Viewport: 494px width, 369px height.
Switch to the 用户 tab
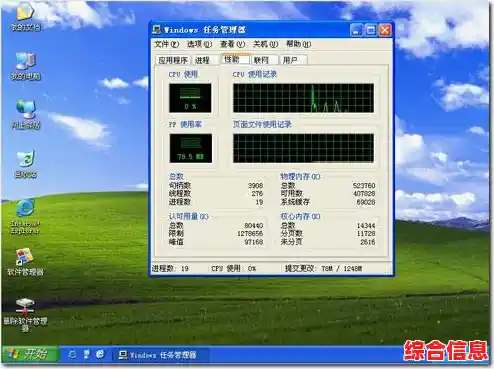[293, 60]
